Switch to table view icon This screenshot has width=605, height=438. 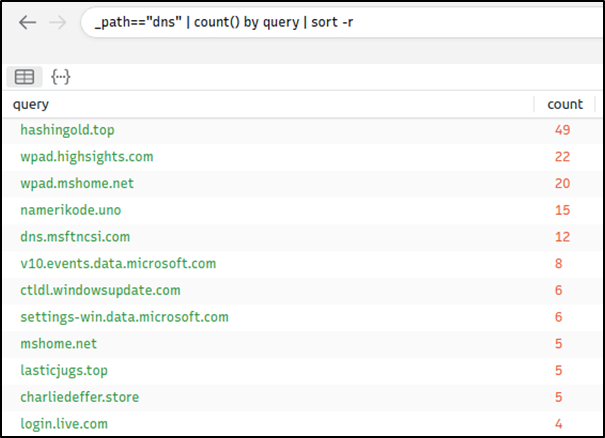tap(24, 77)
